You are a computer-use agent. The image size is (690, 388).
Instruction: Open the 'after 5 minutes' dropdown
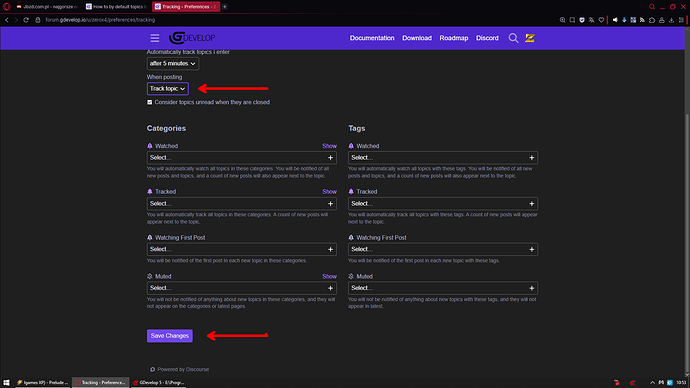click(x=172, y=63)
